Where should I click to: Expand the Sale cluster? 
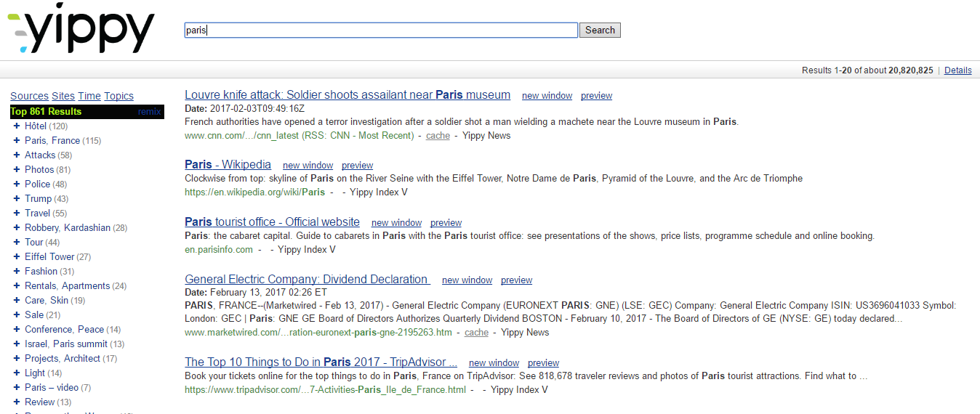click(x=17, y=315)
